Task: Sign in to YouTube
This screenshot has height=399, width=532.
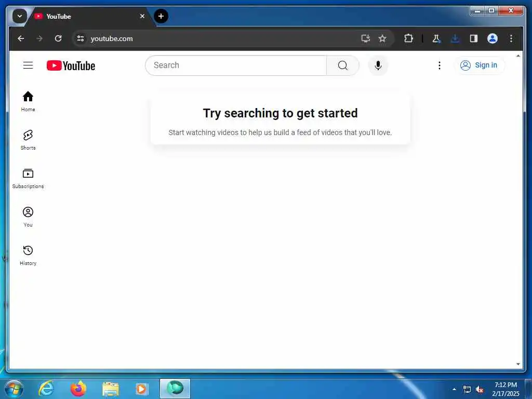Action: (x=478, y=65)
